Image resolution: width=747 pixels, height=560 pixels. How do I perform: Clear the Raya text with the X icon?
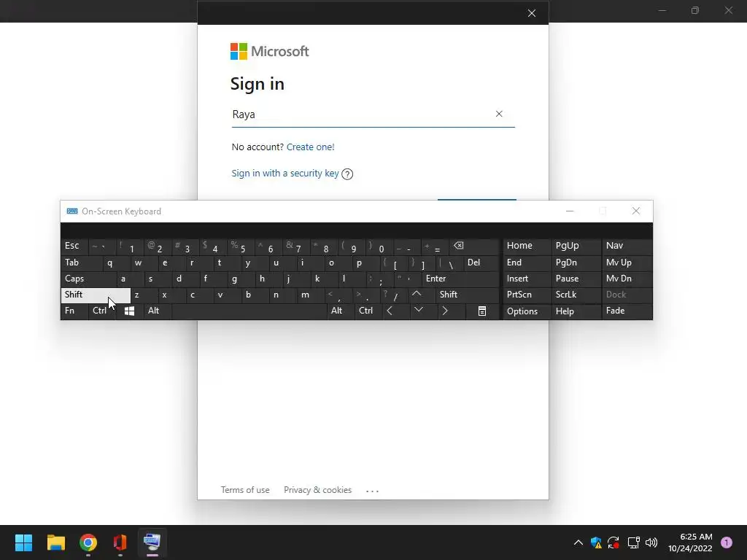point(499,114)
